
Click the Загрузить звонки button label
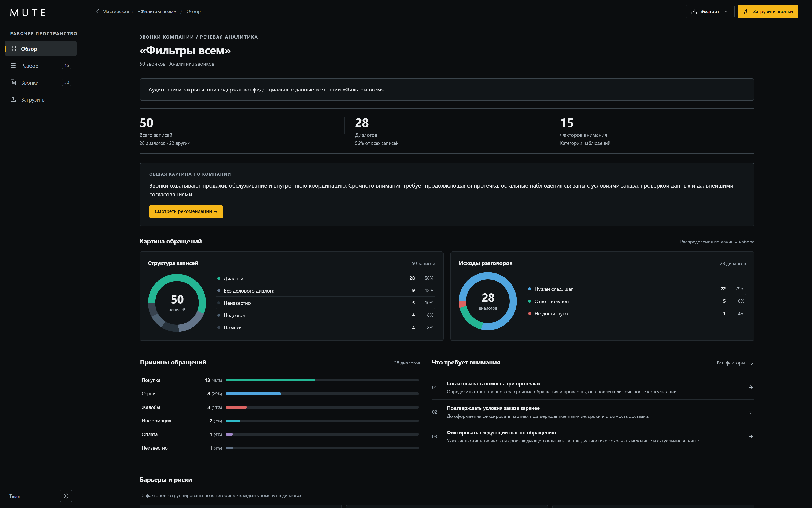point(773,11)
